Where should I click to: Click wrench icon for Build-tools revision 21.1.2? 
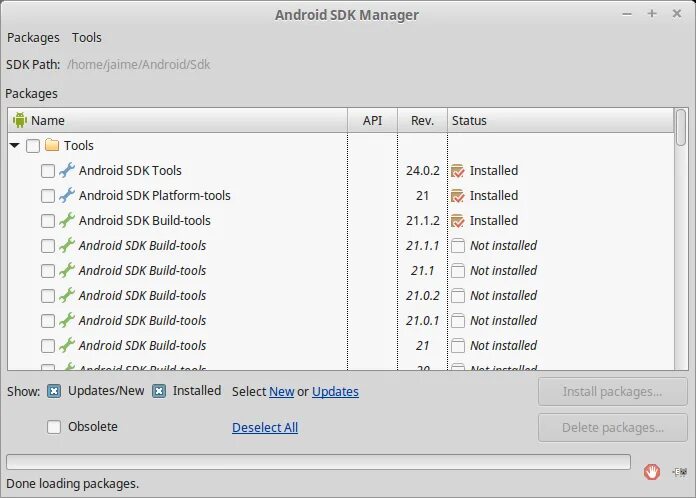click(x=67, y=220)
